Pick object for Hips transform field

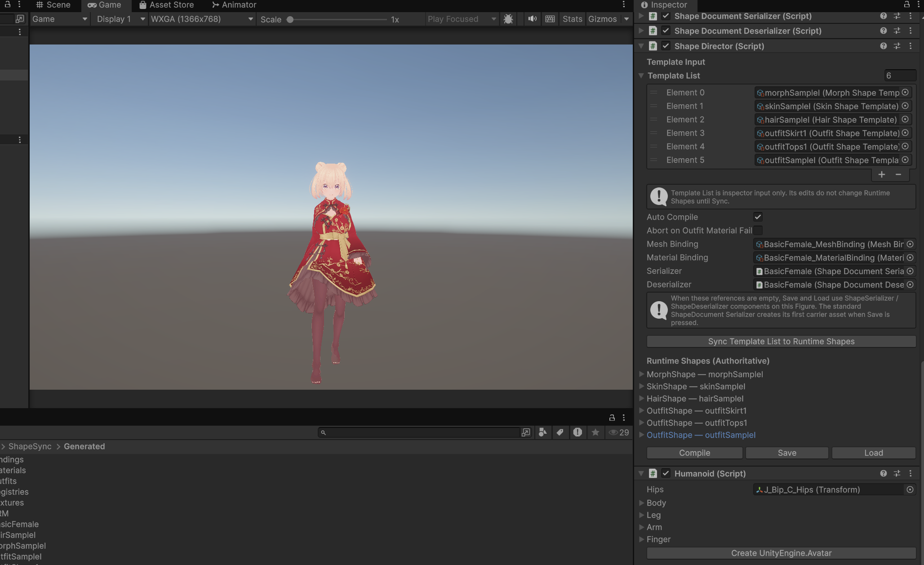[x=910, y=489]
